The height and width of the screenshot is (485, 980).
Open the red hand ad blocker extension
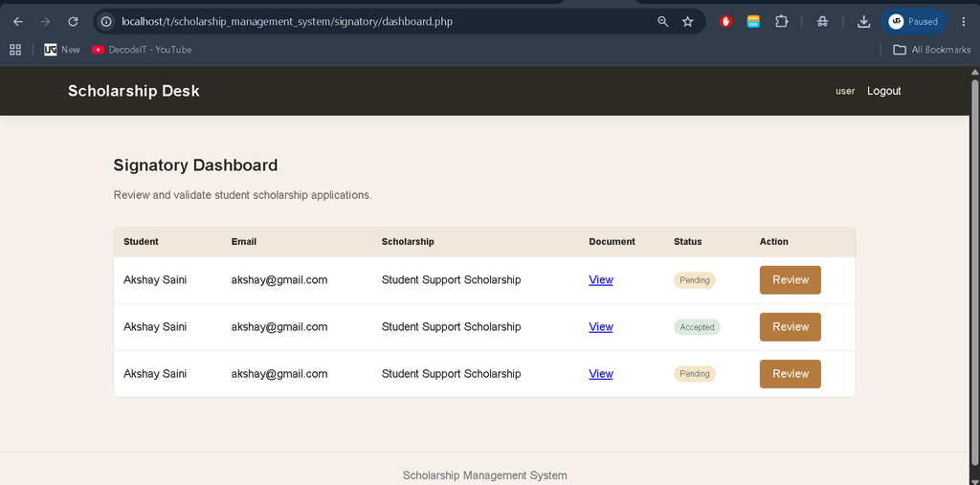pyautogui.click(x=725, y=22)
